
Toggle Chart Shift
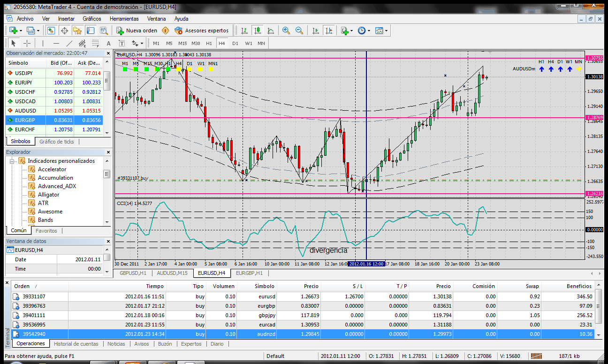coord(329,30)
